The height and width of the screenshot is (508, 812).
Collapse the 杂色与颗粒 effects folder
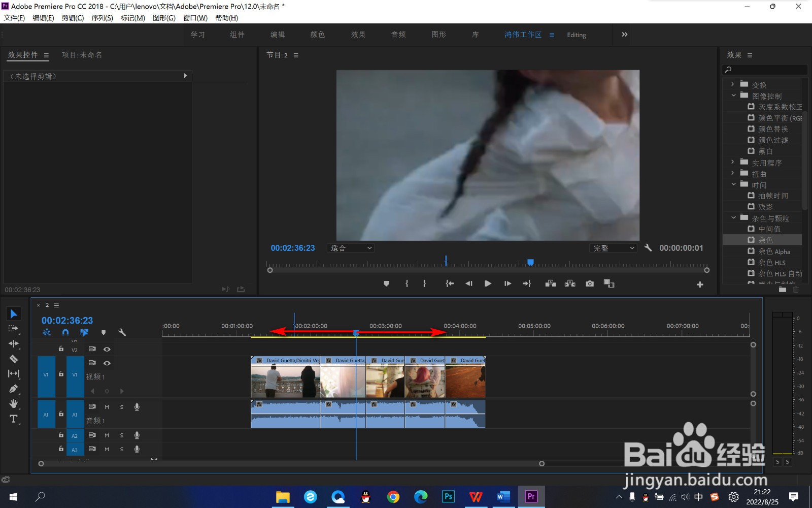pyautogui.click(x=733, y=217)
